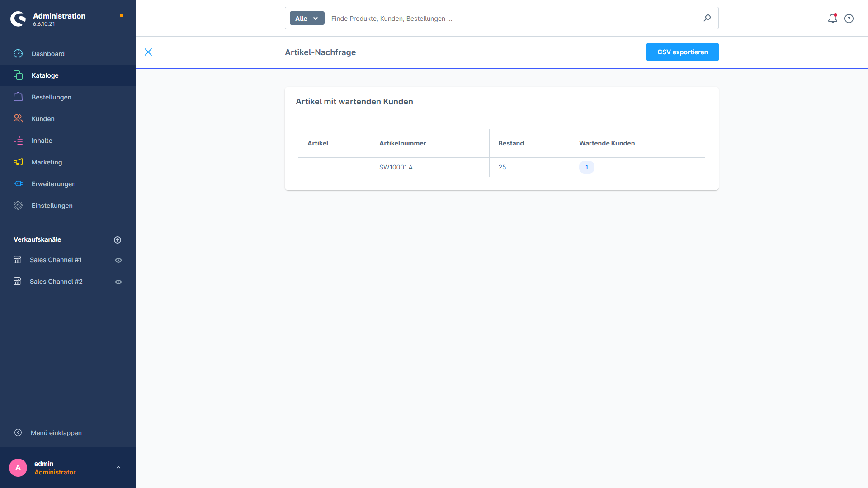Click the waiting customers badge showing 1
The height and width of the screenshot is (488, 868).
pyautogui.click(x=587, y=167)
